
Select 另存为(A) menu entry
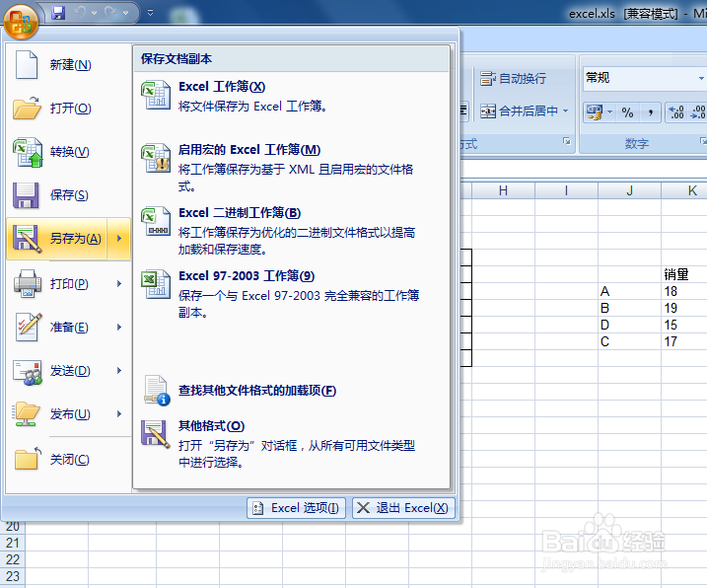(x=57, y=239)
